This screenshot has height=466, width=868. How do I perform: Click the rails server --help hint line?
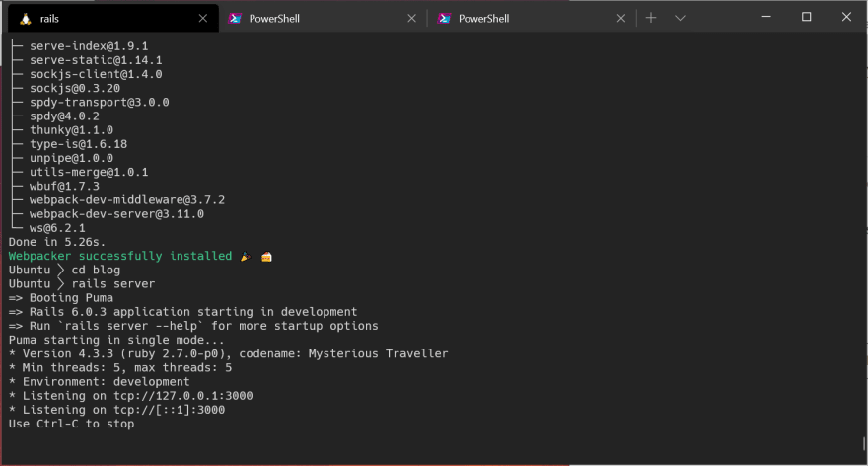193,326
